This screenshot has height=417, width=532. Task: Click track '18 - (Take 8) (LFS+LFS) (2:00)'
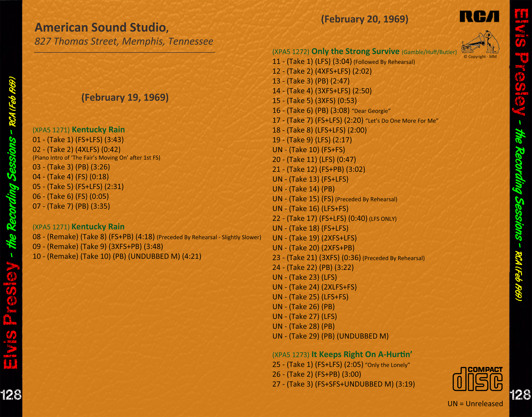tap(320, 130)
